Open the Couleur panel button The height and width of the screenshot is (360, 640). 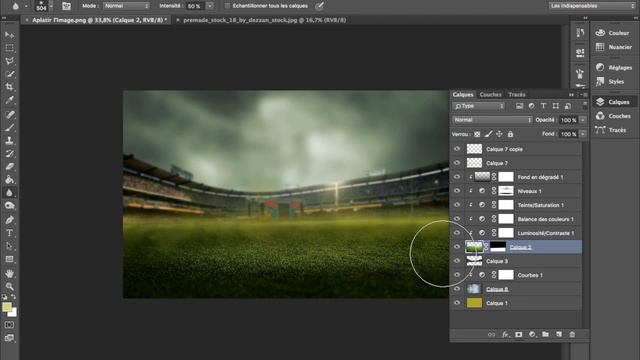613,33
